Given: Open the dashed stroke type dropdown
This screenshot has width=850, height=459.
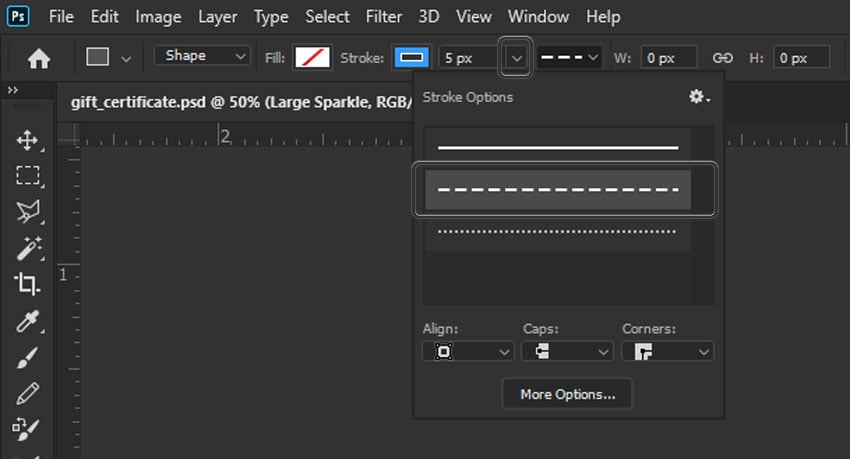Looking at the screenshot, I should [x=569, y=57].
